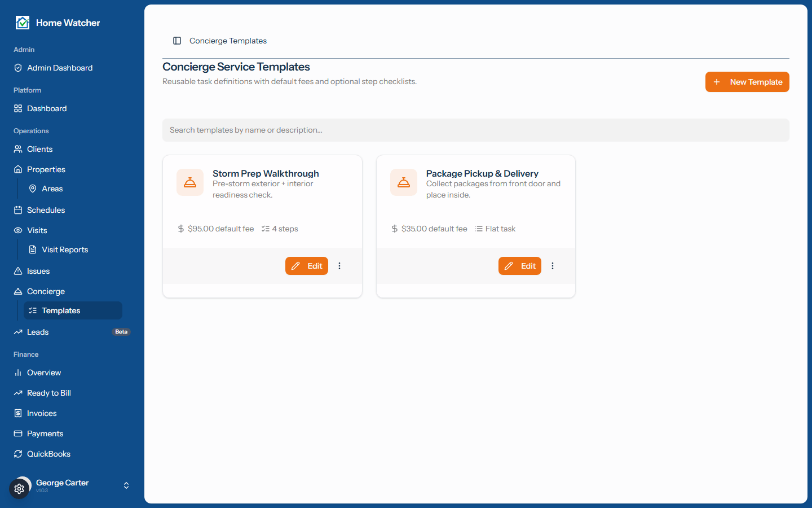812x508 pixels.
Task: Open more options for Storm Prep Walkthrough
Action: pyautogui.click(x=339, y=266)
